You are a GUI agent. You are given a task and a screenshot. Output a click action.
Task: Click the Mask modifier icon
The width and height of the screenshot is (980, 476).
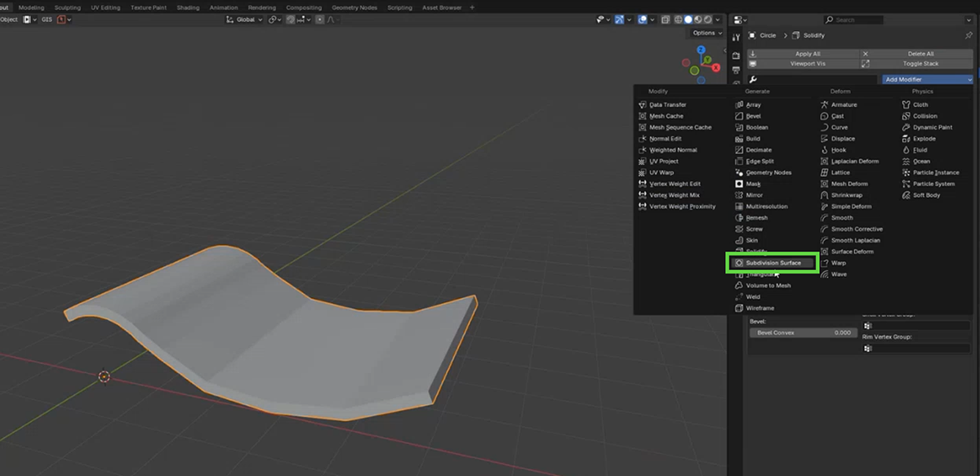(739, 184)
